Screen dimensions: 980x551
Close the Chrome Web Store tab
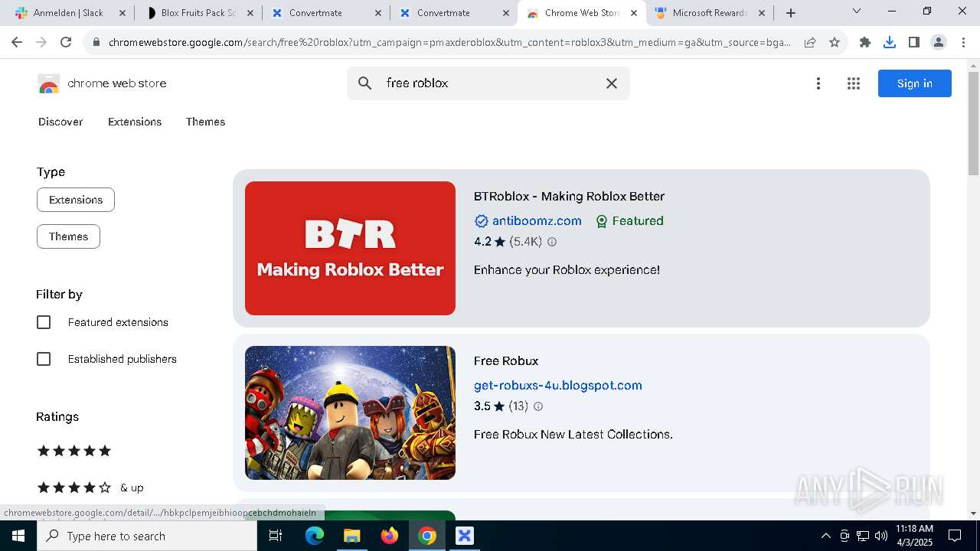click(x=633, y=13)
